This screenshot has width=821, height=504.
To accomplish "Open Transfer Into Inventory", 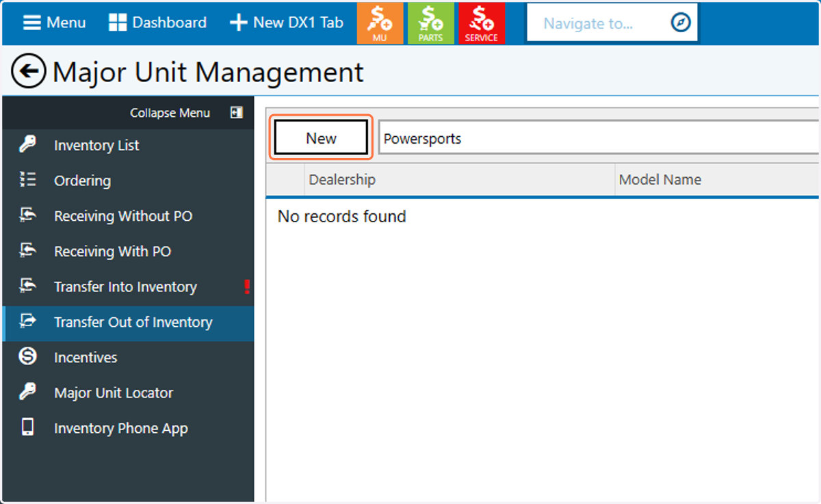I will pos(128,287).
